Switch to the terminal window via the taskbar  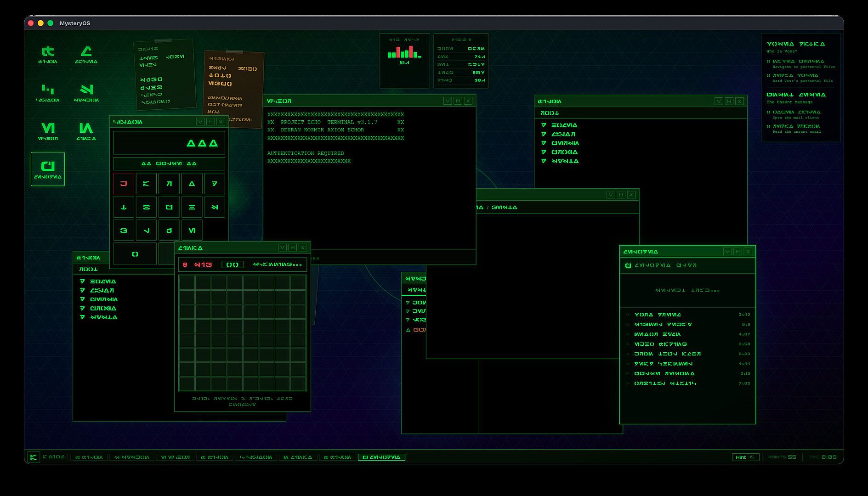point(175,457)
